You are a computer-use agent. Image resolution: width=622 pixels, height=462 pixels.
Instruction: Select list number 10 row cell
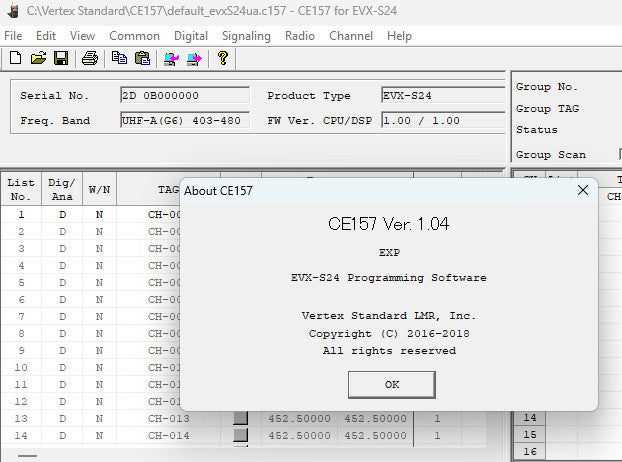(21, 368)
